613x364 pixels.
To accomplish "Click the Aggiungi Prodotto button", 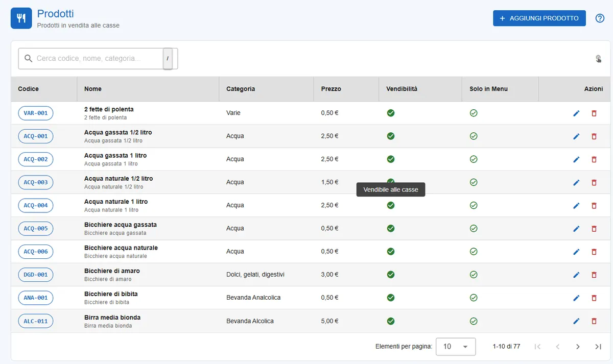I will 539,18.
